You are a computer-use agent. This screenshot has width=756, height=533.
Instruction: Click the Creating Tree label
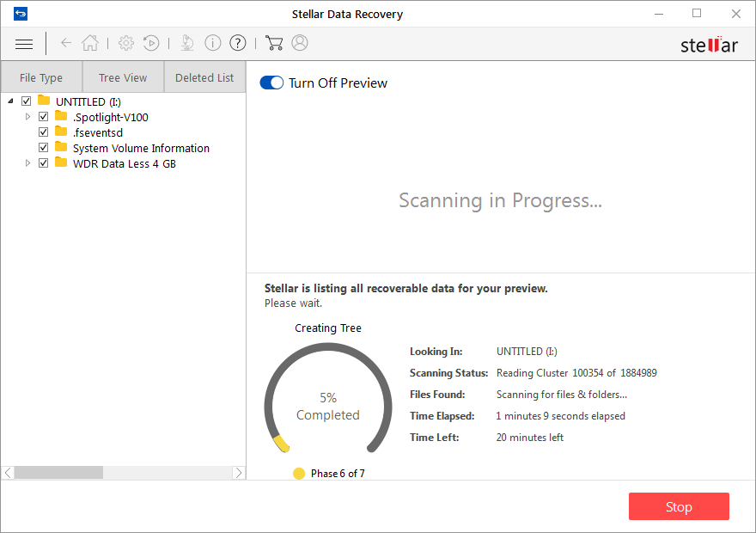[328, 328]
